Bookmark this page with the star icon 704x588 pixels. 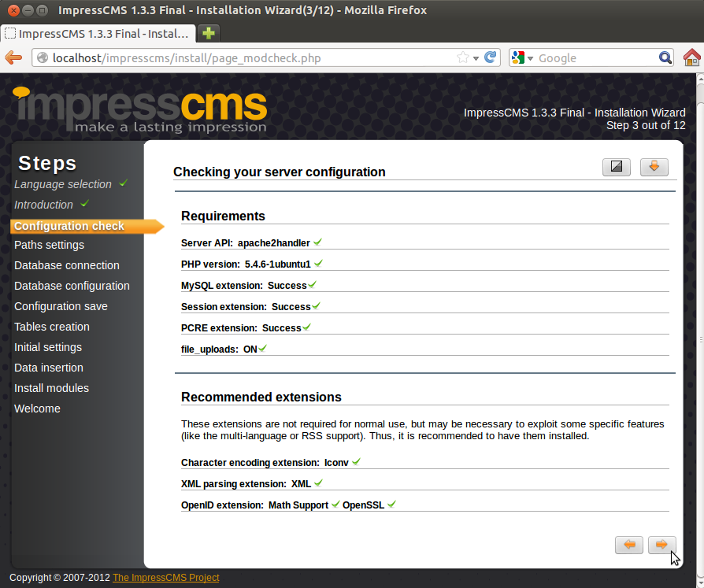463,57
